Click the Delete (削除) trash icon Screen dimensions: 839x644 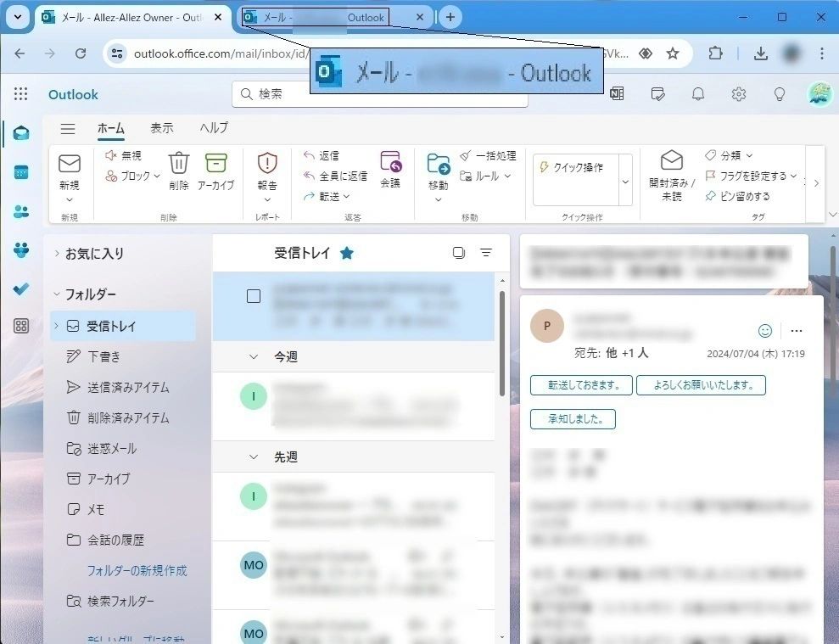[178, 164]
